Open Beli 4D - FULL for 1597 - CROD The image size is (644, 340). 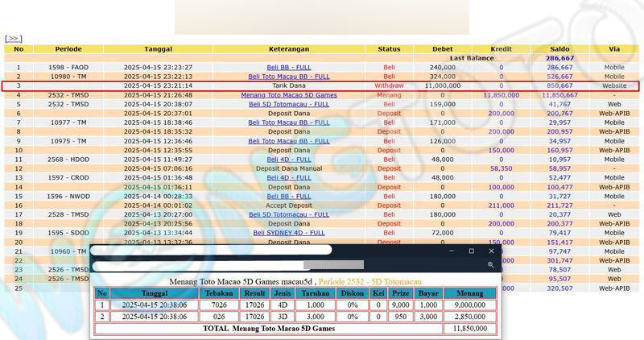[288, 178]
